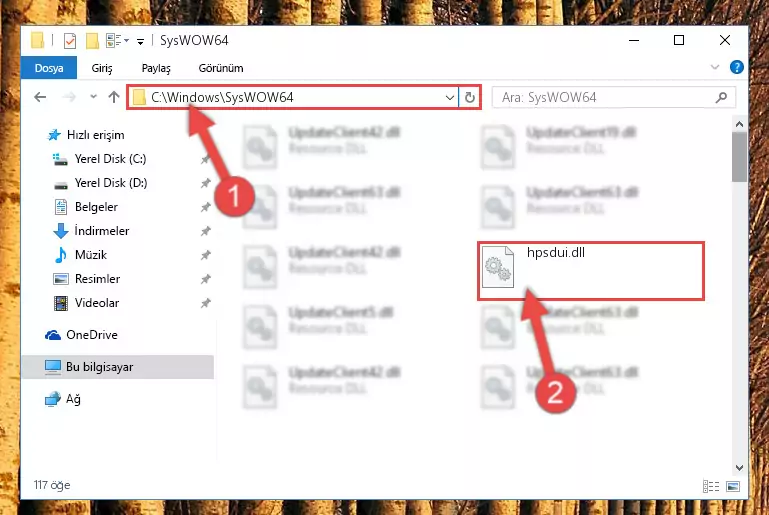Open Customize Quick Access Toolbar arrow
This screenshot has height=515, width=769.
140,42
